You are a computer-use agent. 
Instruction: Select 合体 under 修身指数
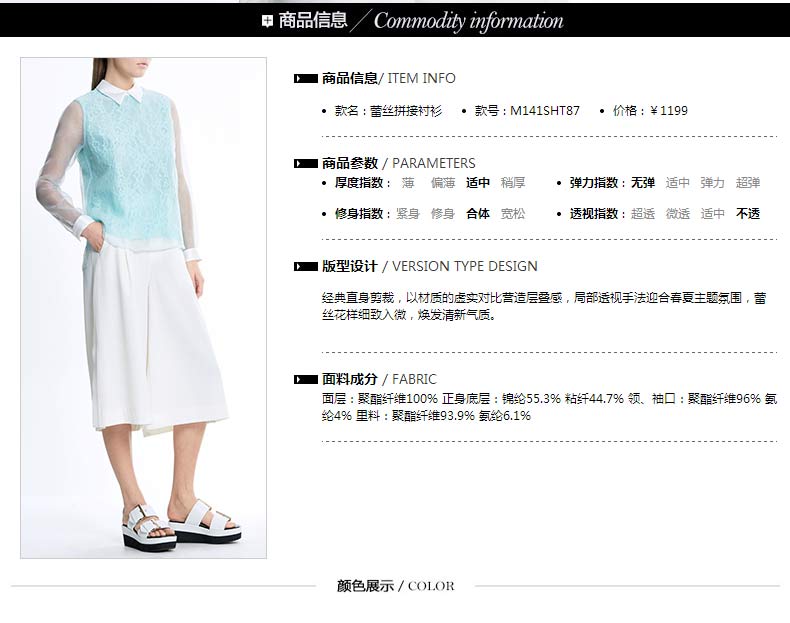click(x=478, y=214)
